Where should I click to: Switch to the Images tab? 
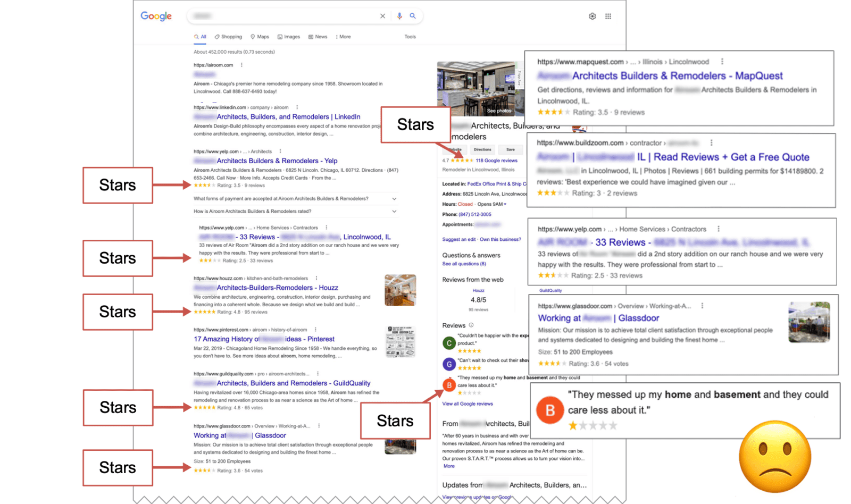click(x=289, y=37)
